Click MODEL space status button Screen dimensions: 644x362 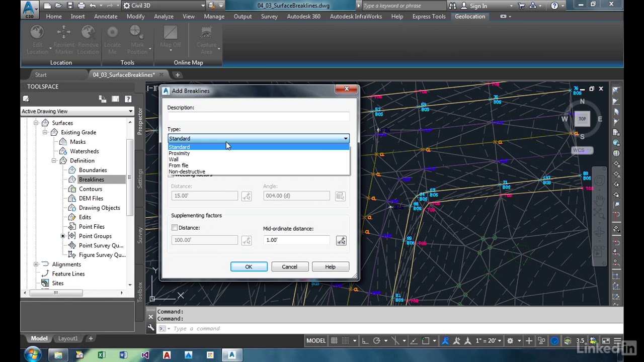[316, 341]
